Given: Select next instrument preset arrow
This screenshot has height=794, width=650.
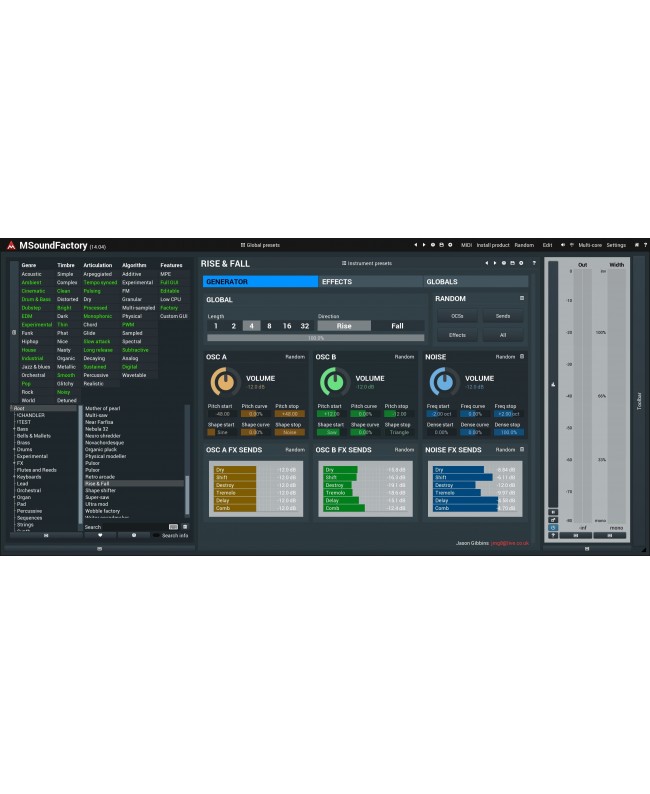Looking at the screenshot, I should 495,263.
